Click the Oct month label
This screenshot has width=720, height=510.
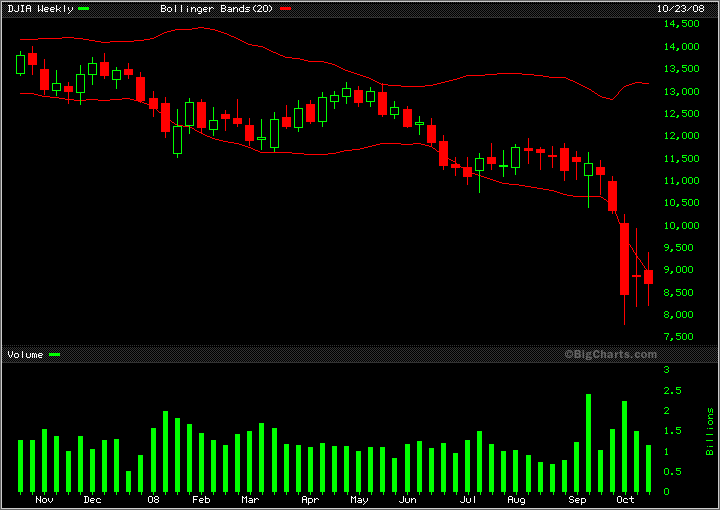tap(625, 499)
